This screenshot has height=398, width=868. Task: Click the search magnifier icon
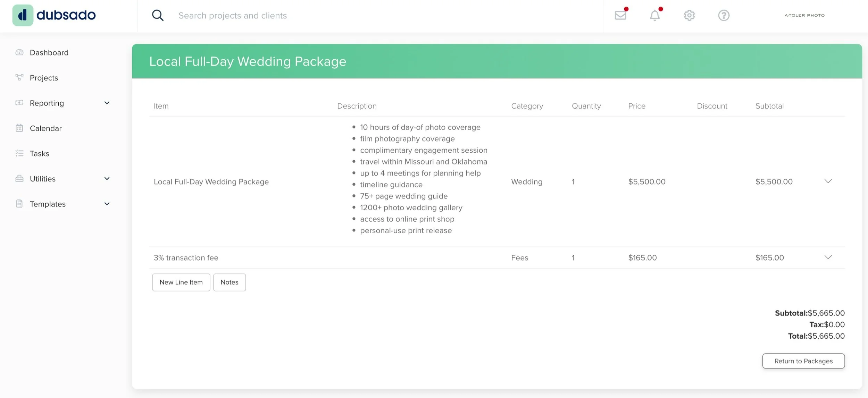coord(158,15)
